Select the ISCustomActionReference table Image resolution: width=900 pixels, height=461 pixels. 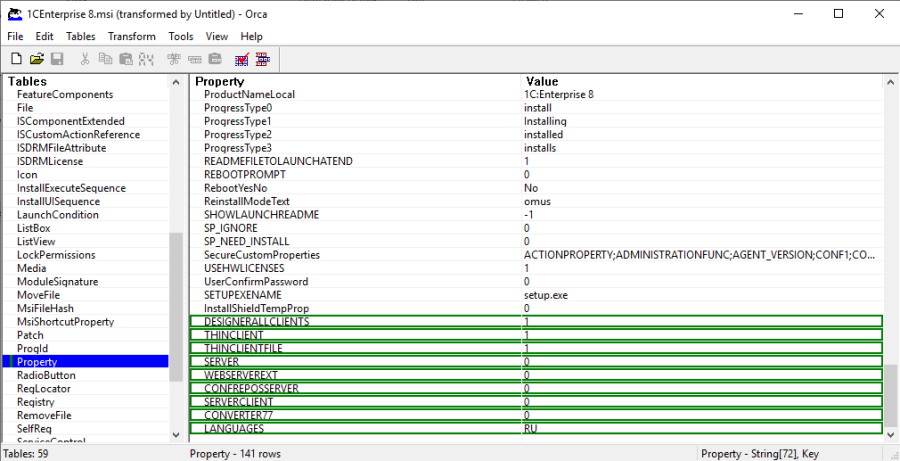coord(78,134)
